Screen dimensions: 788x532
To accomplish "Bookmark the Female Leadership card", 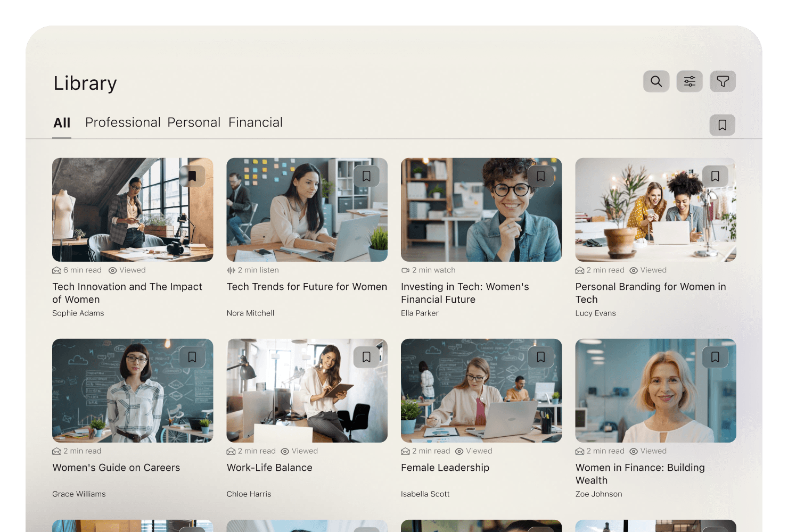I will [x=541, y=357].
